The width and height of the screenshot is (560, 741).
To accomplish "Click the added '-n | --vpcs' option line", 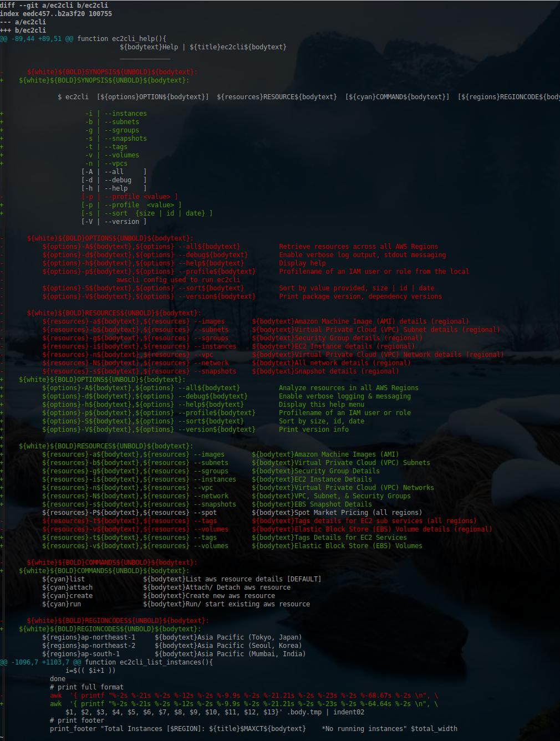I will tap(106, 163).
